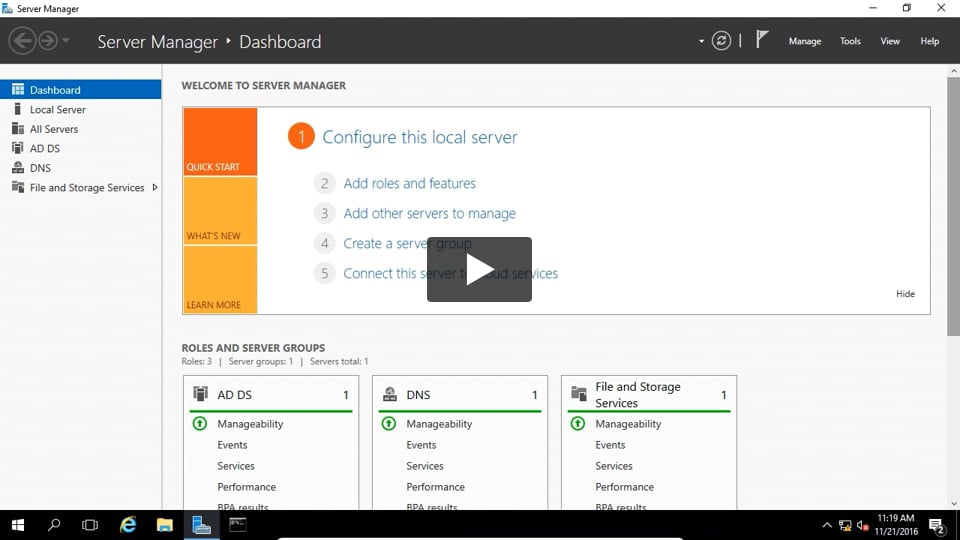Click Add roles and features link

click(409, 183)
